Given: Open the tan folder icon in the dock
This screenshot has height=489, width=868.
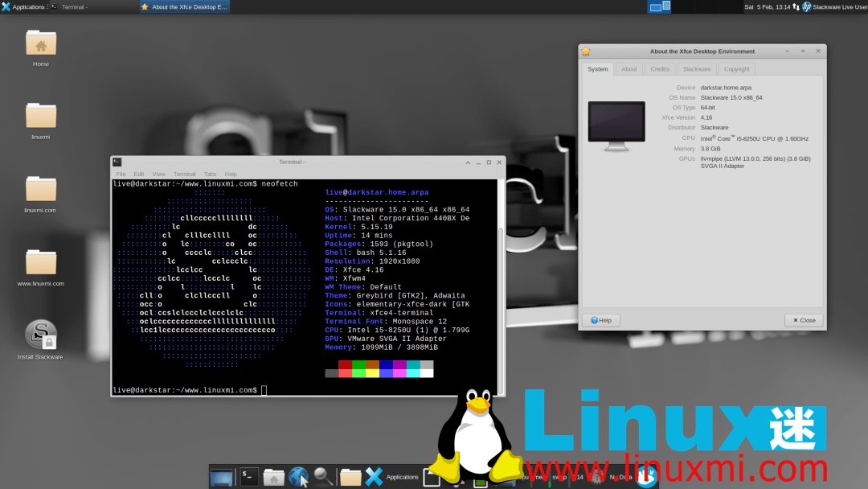Looking at the screenshot, I should coord(351,476).
